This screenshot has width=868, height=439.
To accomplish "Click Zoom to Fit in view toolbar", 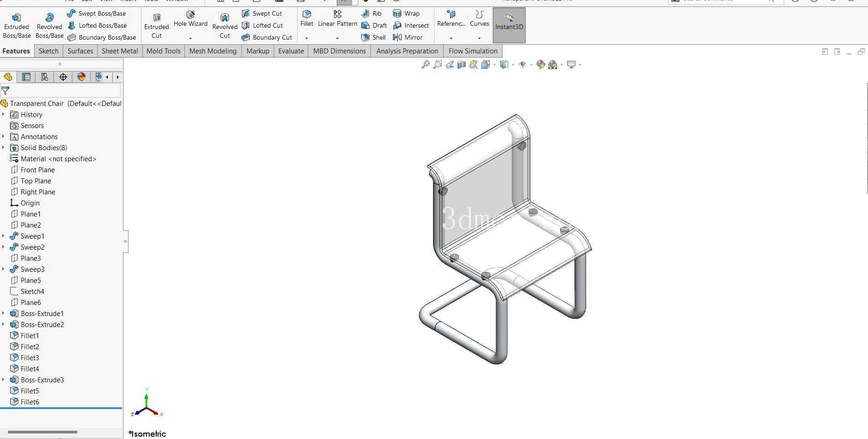I will (425, 64).
